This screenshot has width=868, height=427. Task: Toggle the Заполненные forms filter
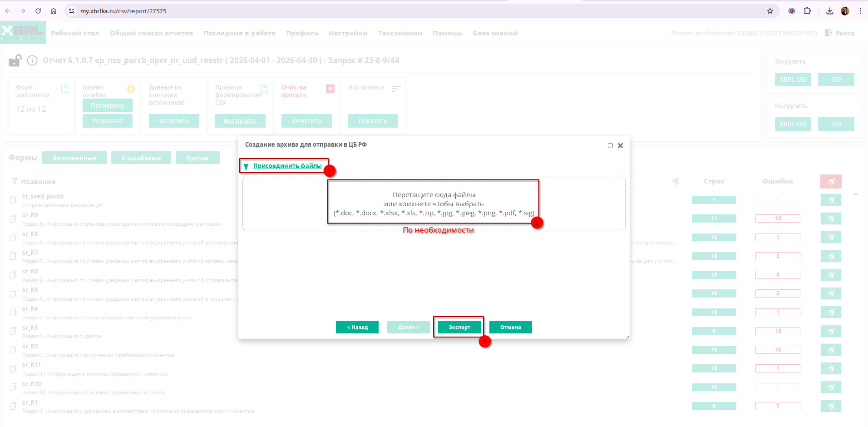point(74,158)
